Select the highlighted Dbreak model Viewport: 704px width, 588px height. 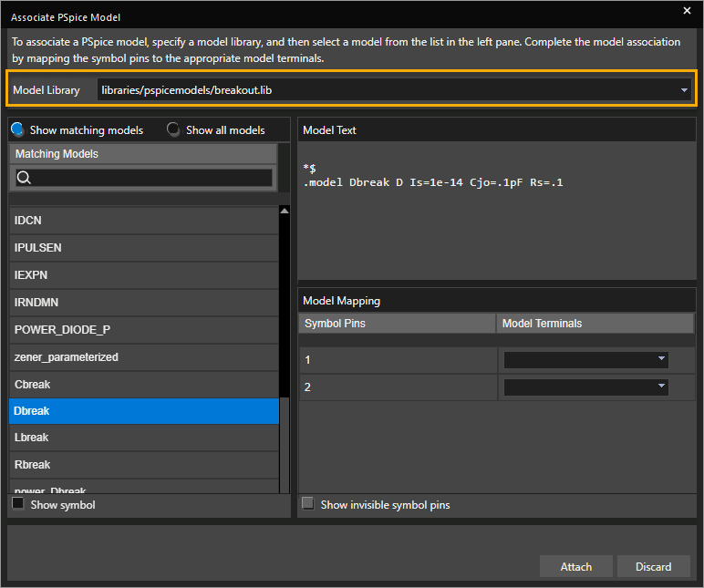coord(144,411)
